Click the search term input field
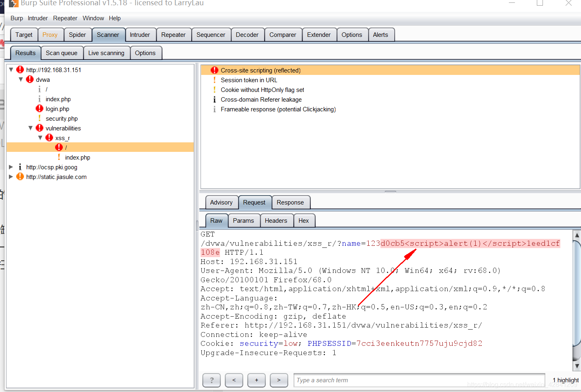Screen dimensions: 581x392 pos(419,380)
